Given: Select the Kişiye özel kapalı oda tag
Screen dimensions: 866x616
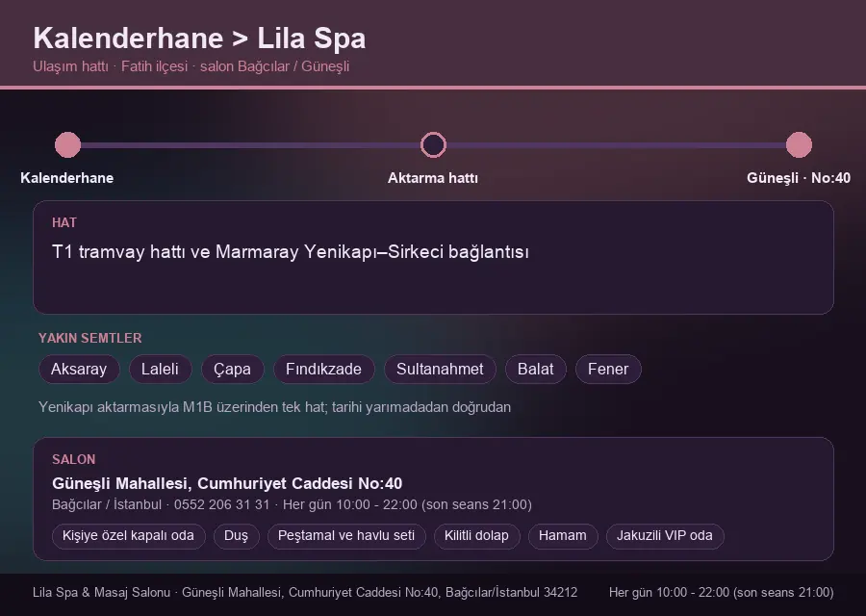Looking at the screenshot, I should click(128, 536).
